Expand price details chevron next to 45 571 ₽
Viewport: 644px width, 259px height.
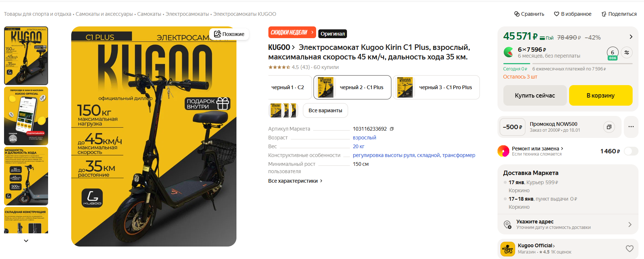coord(631,37)
